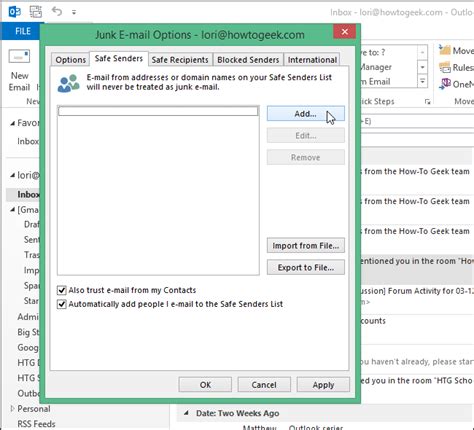Click the Import from File... button
Screen dimensions: 474x430
[x=306, y=246]
